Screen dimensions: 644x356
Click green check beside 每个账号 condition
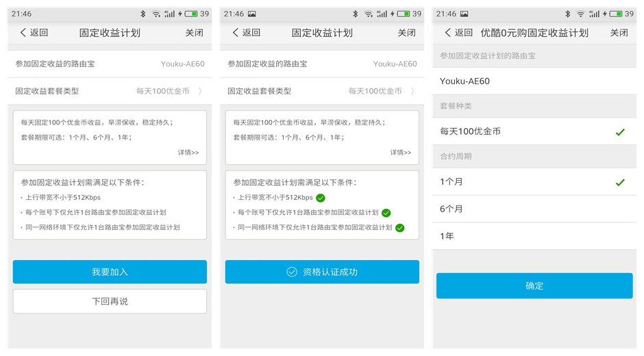(386, 213)
